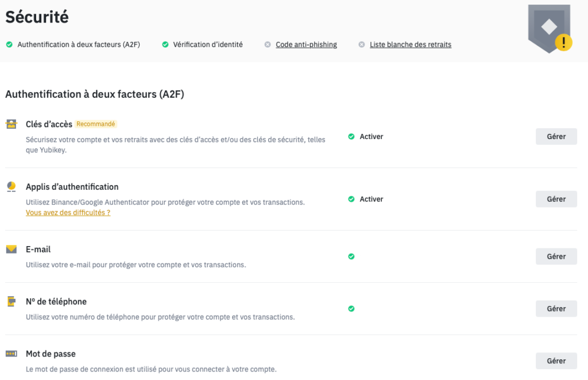
Task: Click the gray status icon before Liste blanche des retraits
Action: click(x=361, y=44)
